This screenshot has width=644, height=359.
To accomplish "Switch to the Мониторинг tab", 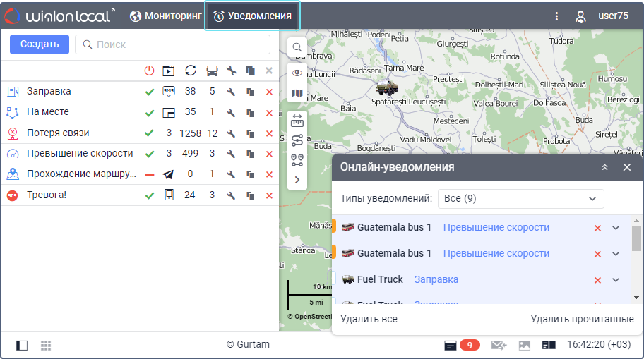I will (166, 16).
